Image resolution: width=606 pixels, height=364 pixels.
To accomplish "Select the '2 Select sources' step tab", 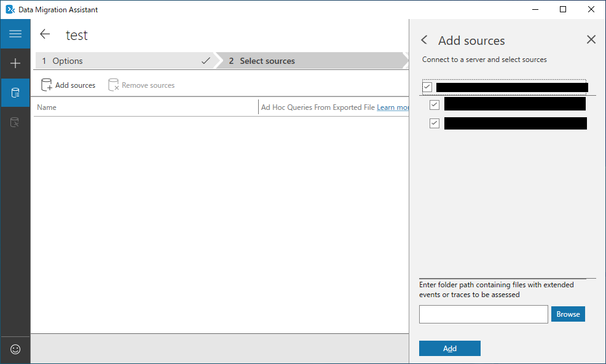I will [x=312, y=61].
